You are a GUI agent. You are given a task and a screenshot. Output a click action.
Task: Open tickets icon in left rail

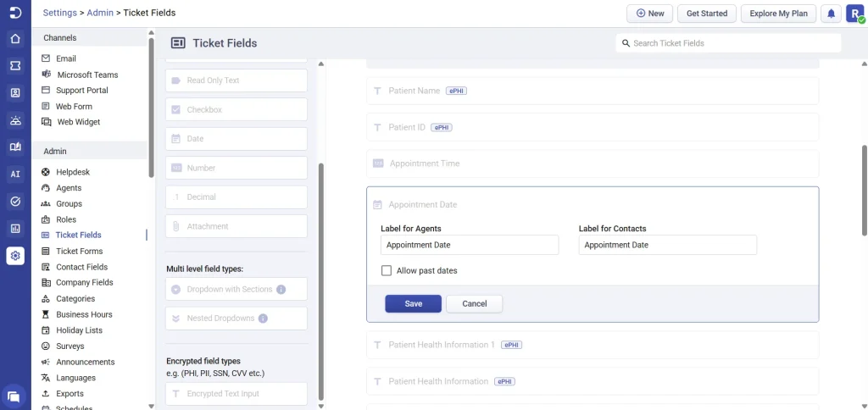15,66
